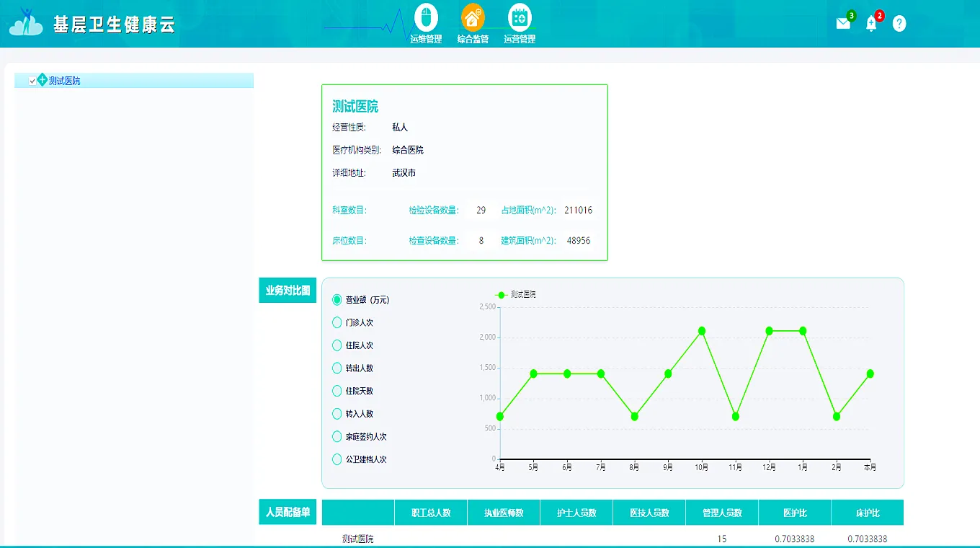This screenshot has height=548, width=980.
Task: Open the 综合监管 house icon
Action: pyautogui.click(x=473, y=17)
